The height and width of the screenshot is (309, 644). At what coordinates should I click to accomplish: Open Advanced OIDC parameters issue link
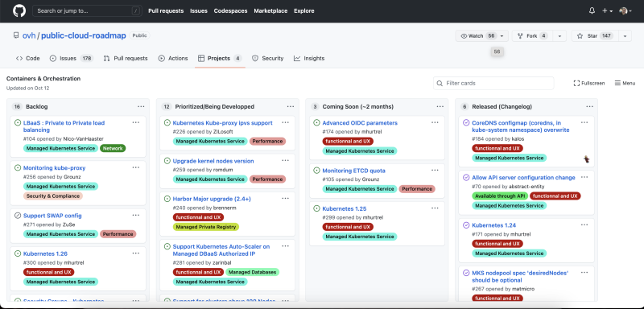(x=360, y=122)
